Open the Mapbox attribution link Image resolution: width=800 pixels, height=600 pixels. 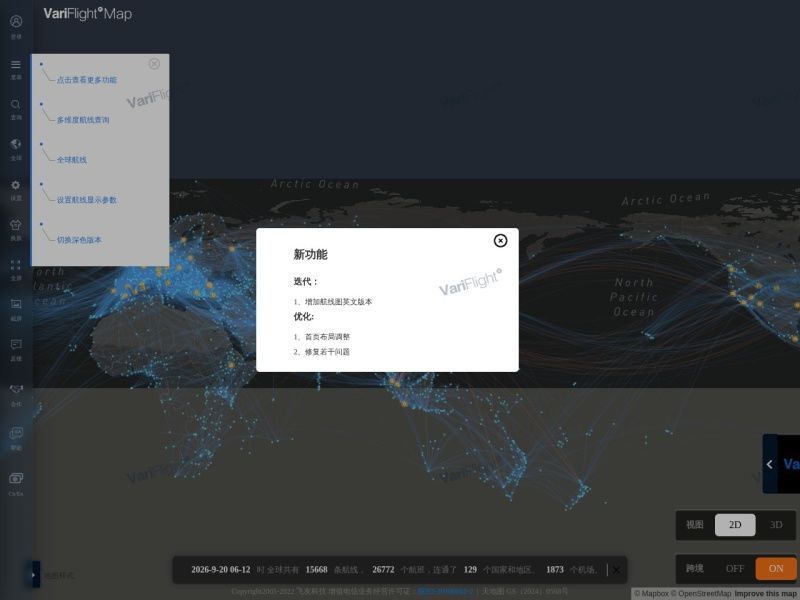pyautogui.click(x=651, y=593)
